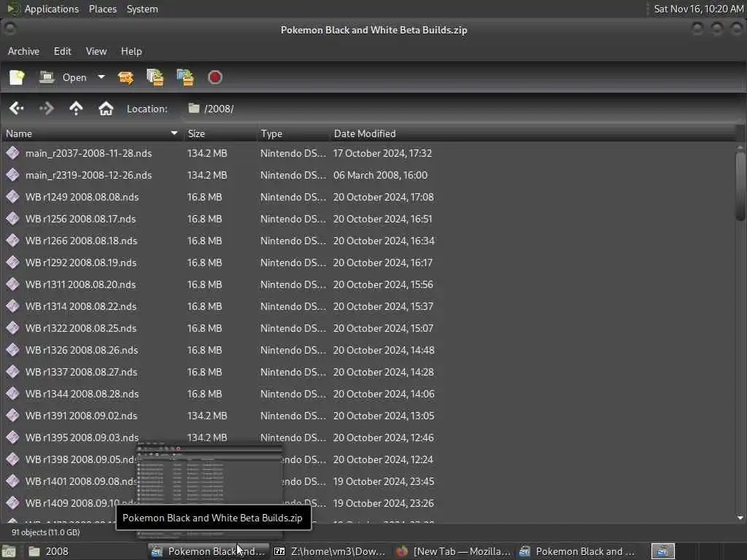Viewport: 747px width, 560px height.
Task: Click the icon of WB r1398 2008.09.05.nds
Action: pos(13,459)
